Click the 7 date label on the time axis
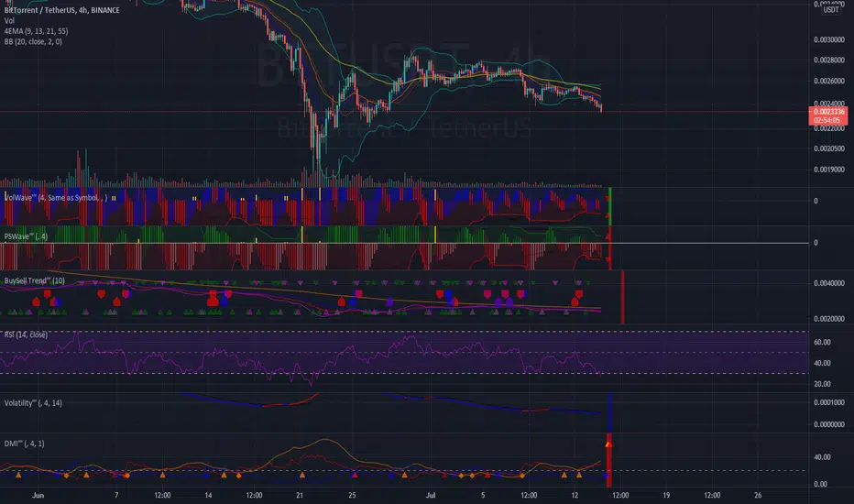Viewport: 854px width, 504px height. 116,495
